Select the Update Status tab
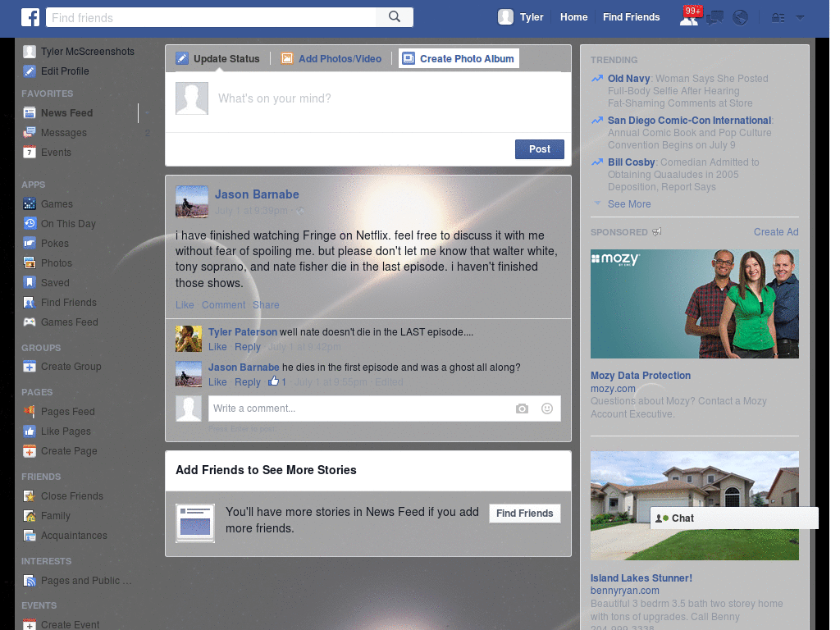Image resolution: width=840 pixels, height=630 pixels. coord(217,58)
